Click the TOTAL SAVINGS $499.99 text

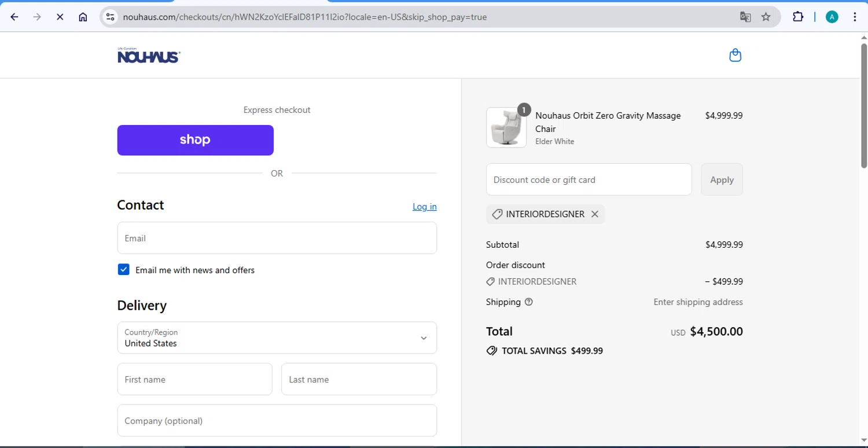(x=553, y=351)
